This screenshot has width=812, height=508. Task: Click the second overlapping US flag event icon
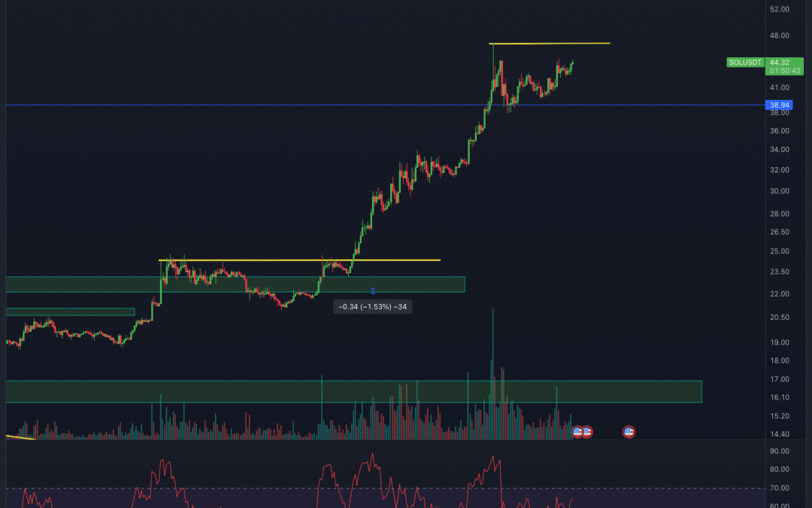(586, 432)
